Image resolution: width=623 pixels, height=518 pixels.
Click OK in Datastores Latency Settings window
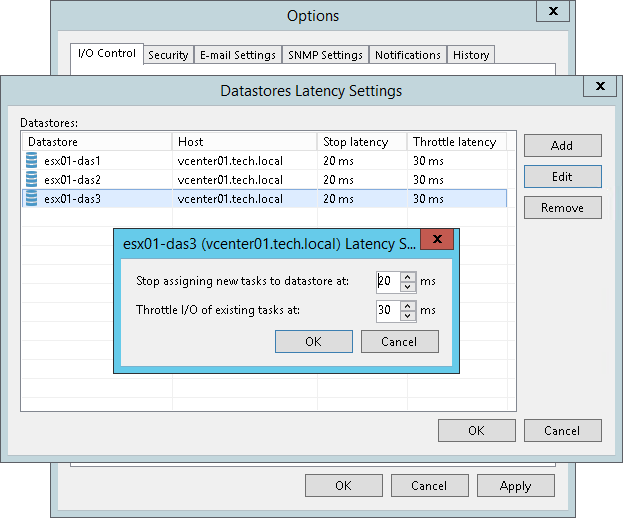coord(477,431)
